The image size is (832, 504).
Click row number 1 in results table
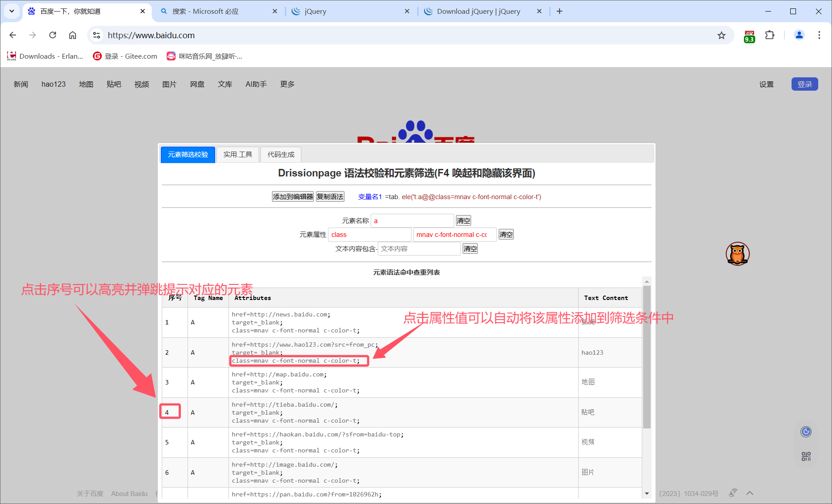pos(167,322)
